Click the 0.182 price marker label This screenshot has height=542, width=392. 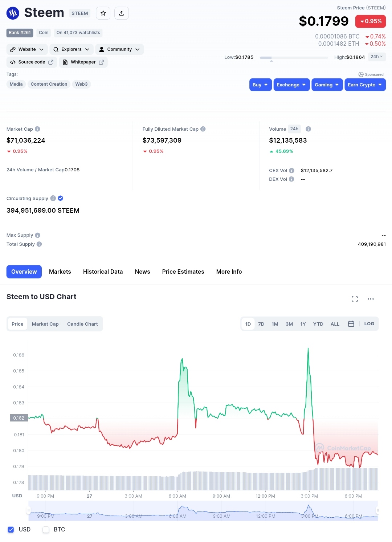click(x=19, y=418)
